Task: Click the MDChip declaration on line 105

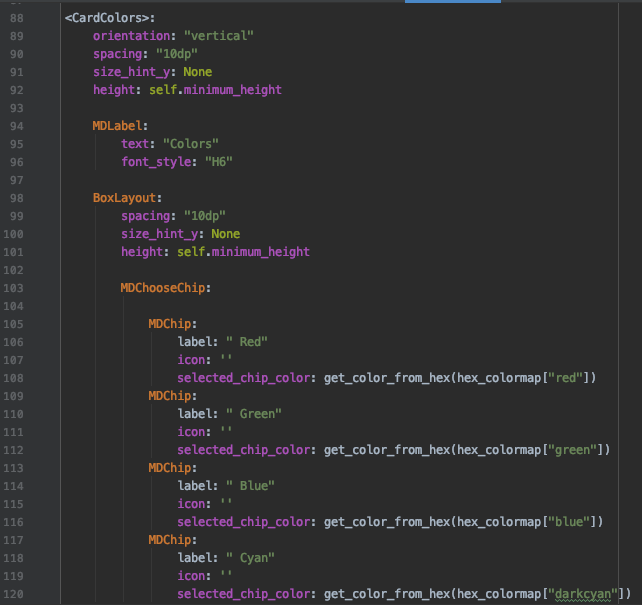Action: (170, 324)
